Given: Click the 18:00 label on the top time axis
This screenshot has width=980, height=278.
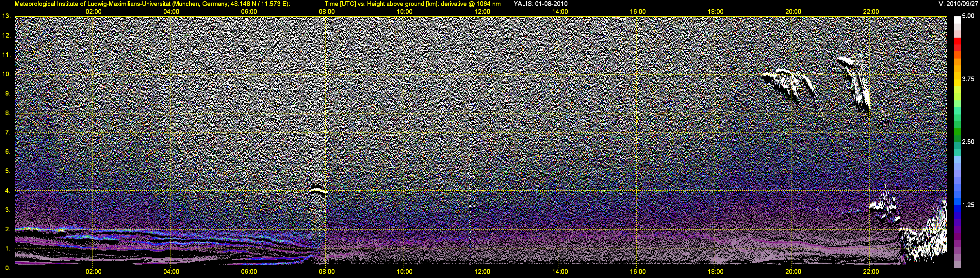Looking at the screenshot, I should tap(715, 11).
